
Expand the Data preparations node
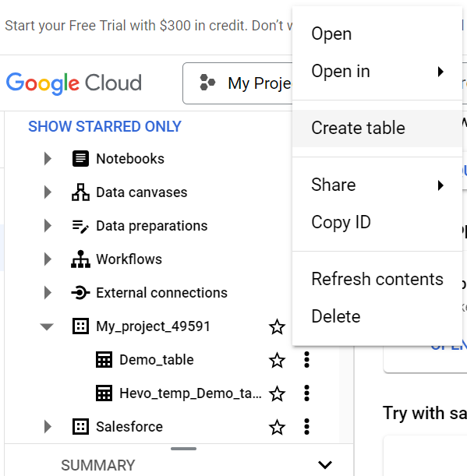click(48, 226)
